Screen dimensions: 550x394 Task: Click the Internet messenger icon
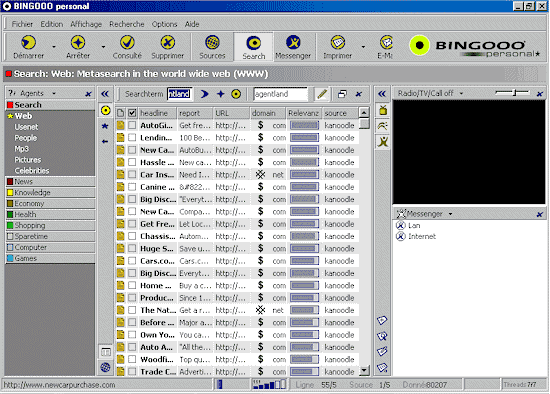point(401,236)
